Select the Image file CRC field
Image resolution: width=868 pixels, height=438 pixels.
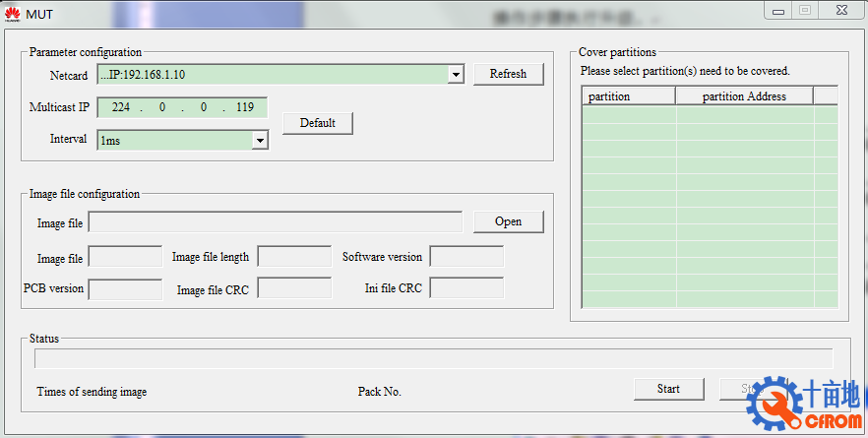coord(293,289)
